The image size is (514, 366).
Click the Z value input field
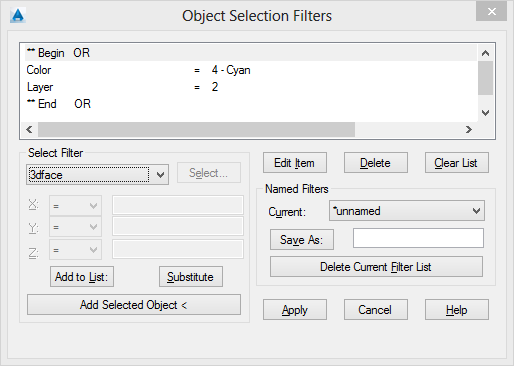point(178,249)
